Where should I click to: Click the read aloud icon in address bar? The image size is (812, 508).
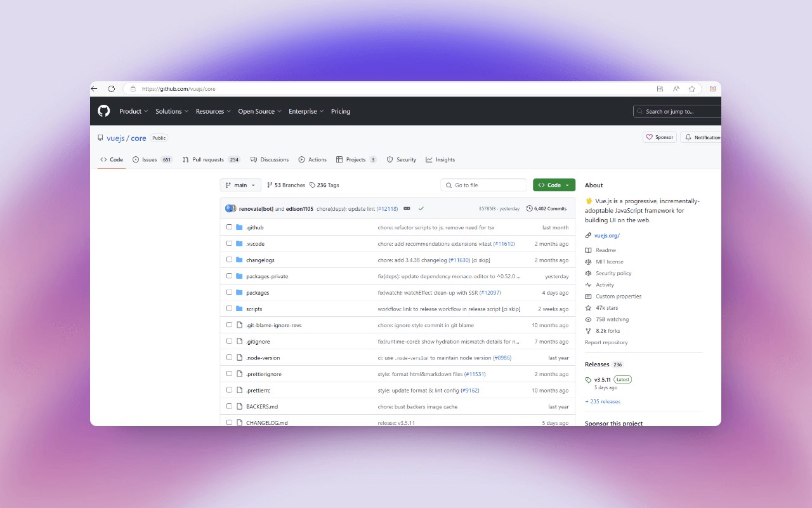(x=676, y=89)
